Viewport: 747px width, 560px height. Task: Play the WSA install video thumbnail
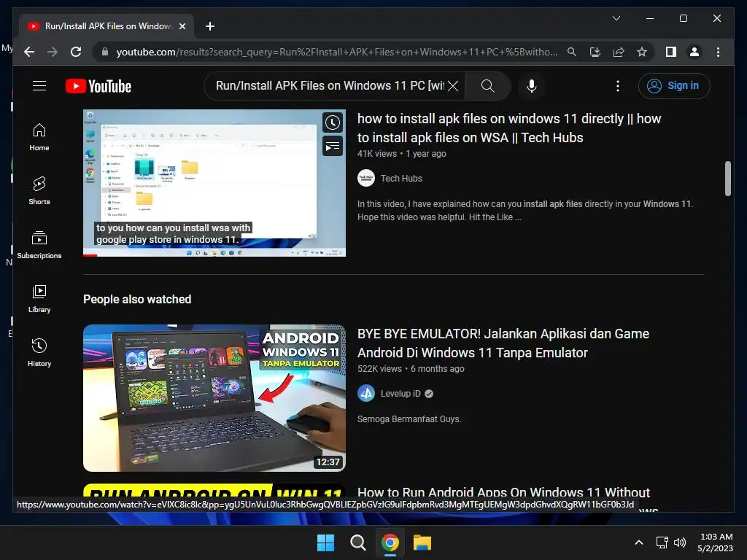(214, 183)
